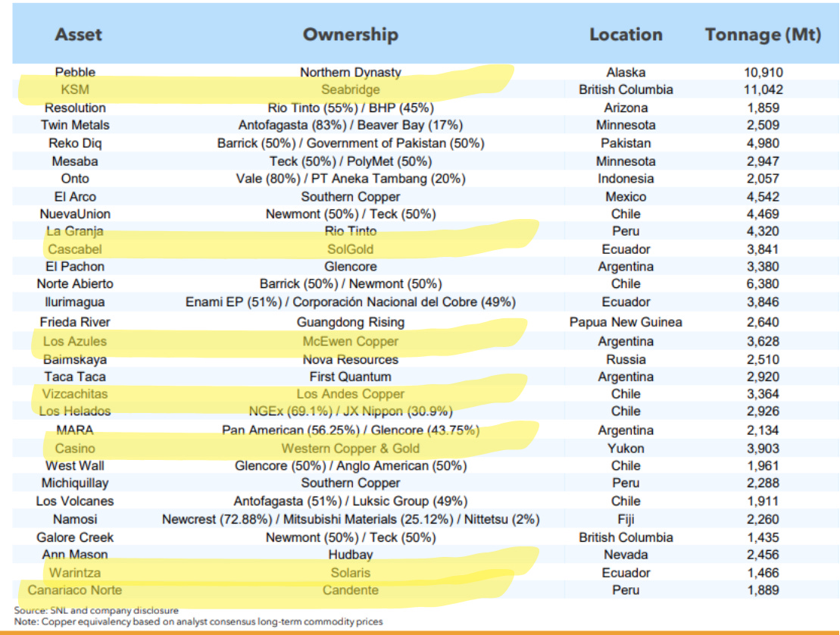Select the Baimskaya asset name
Viewport: 840px width, 635px height.
pos(75,360)
